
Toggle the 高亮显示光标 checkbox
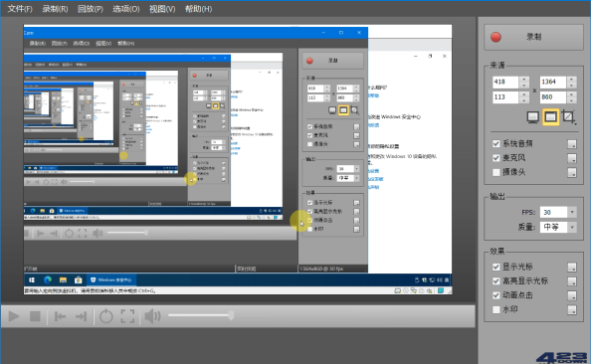496,281
